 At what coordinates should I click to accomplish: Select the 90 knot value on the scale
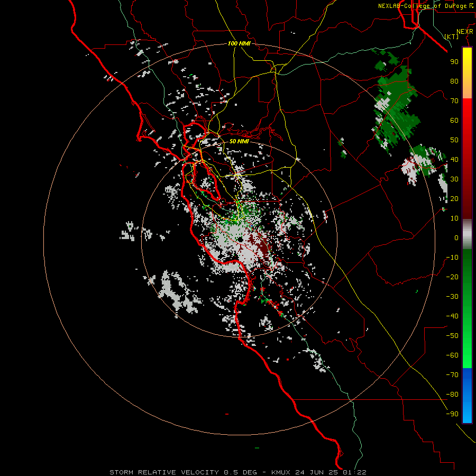(x=454, y=62)
